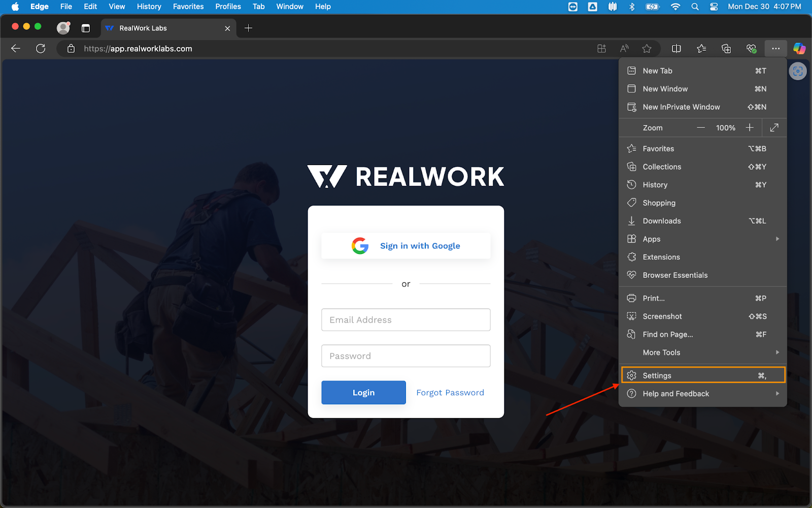Open History menu entry with clock icon
812x508 pixels.
click(x=703, y=185)
